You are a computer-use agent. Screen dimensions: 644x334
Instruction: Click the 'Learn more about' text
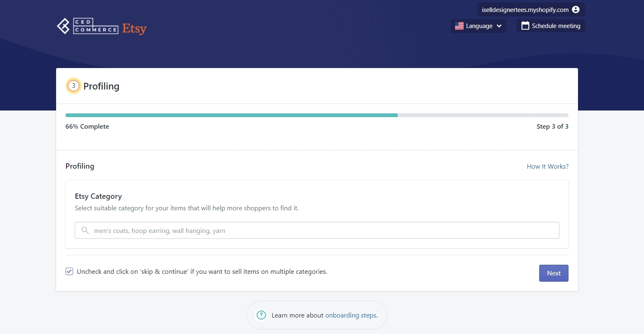coord(297,315)
